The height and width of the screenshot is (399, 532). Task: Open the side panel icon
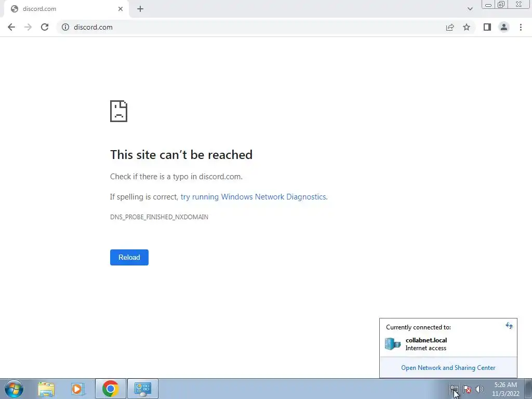click(x=487, y=27)
